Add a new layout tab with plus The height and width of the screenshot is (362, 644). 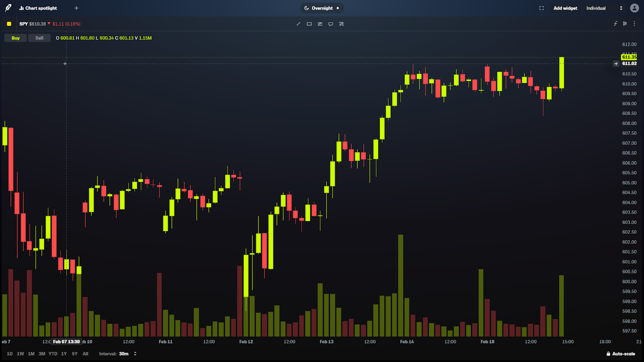(x=76, y=8)
